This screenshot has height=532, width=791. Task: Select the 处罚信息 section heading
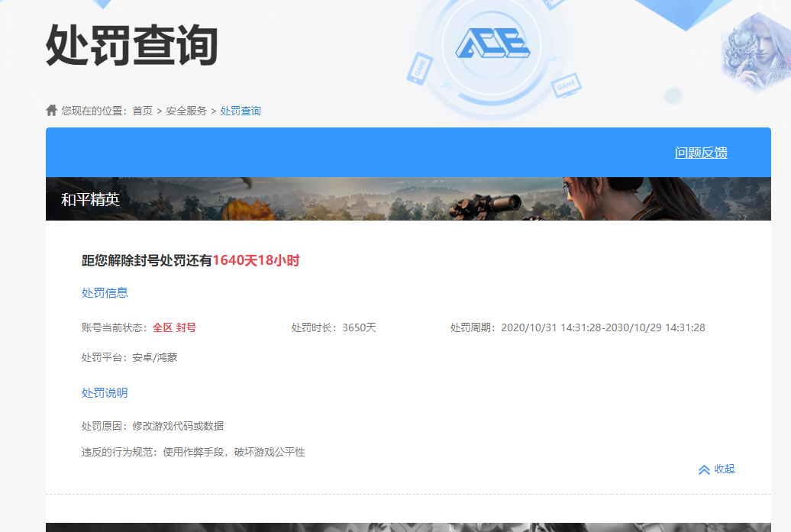coord(105,293)
